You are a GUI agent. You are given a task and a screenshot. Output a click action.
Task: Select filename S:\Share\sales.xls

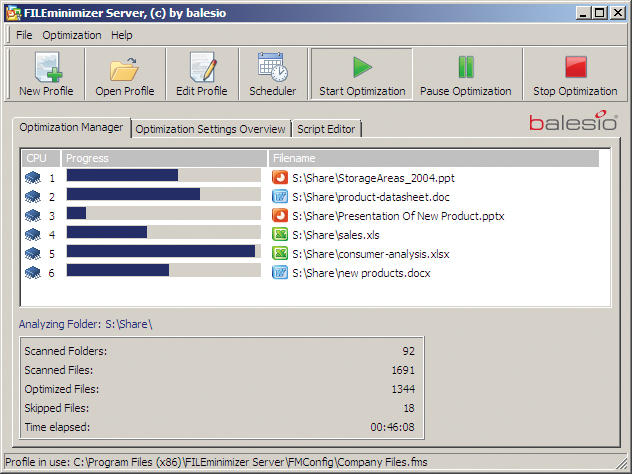point(336,235)
